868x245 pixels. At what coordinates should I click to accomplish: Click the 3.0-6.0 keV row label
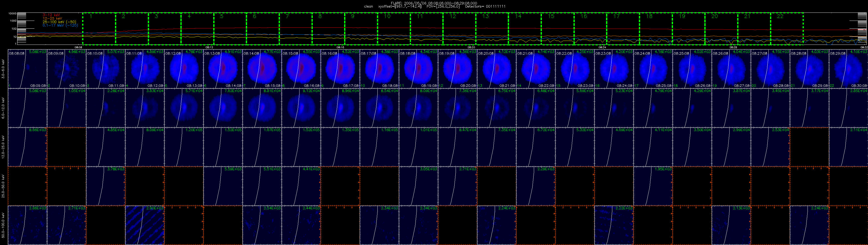pyautogui.click(x=3, y=69)
